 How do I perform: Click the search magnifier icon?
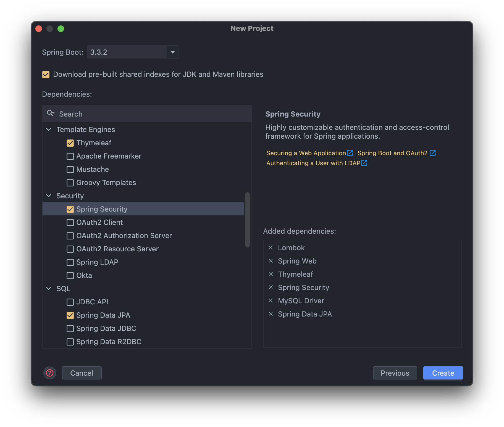tap(51, 113)
